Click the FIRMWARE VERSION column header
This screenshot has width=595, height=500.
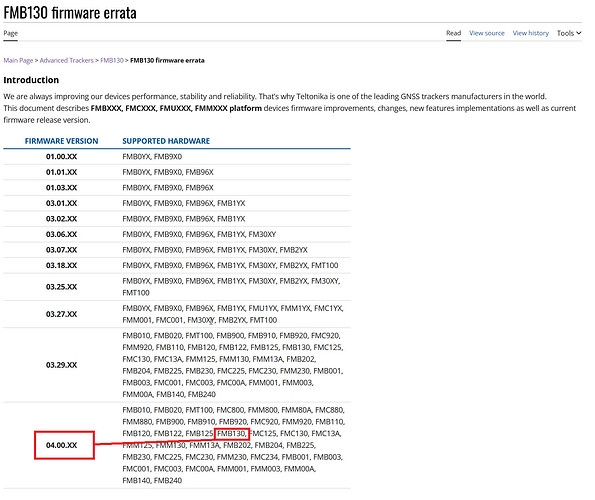pos(61,141)
